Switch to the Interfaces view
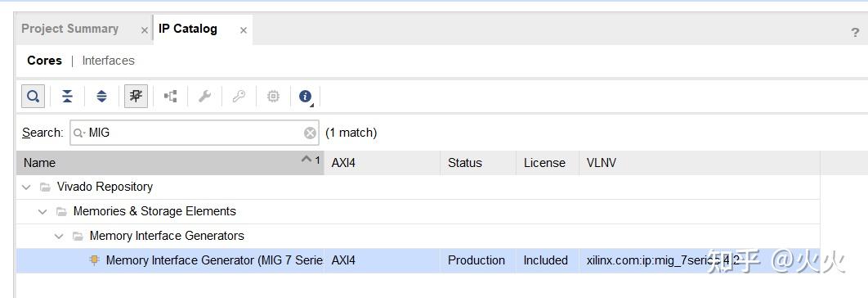This screenshot has width=868, height=298. 109,61
